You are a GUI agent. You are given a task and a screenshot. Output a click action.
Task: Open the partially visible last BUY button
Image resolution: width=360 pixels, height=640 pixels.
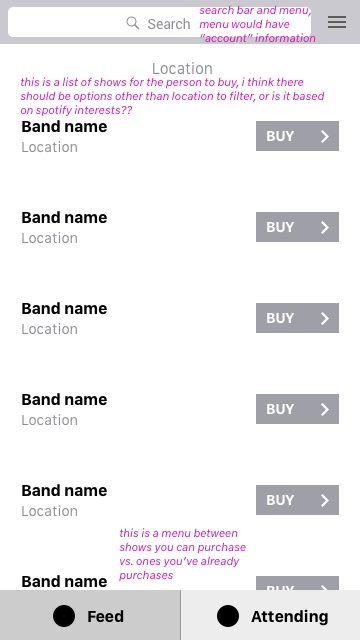pos(297,583)
